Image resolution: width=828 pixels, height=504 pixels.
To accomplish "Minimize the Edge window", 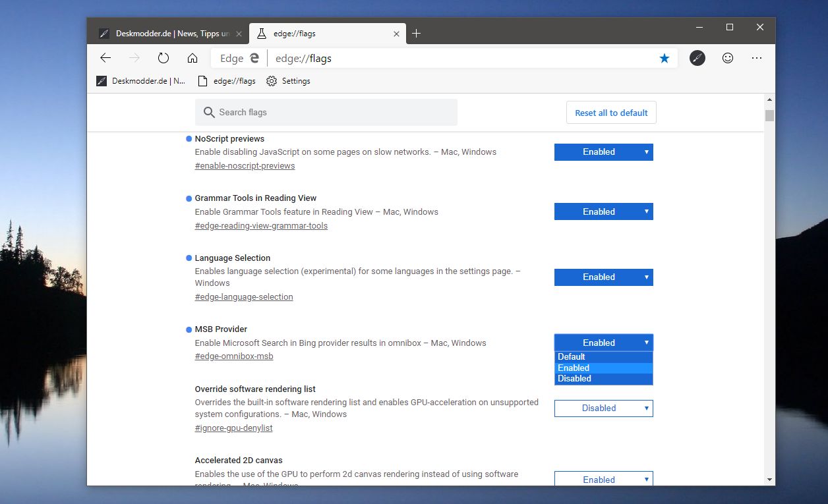I will pos(699,28).
